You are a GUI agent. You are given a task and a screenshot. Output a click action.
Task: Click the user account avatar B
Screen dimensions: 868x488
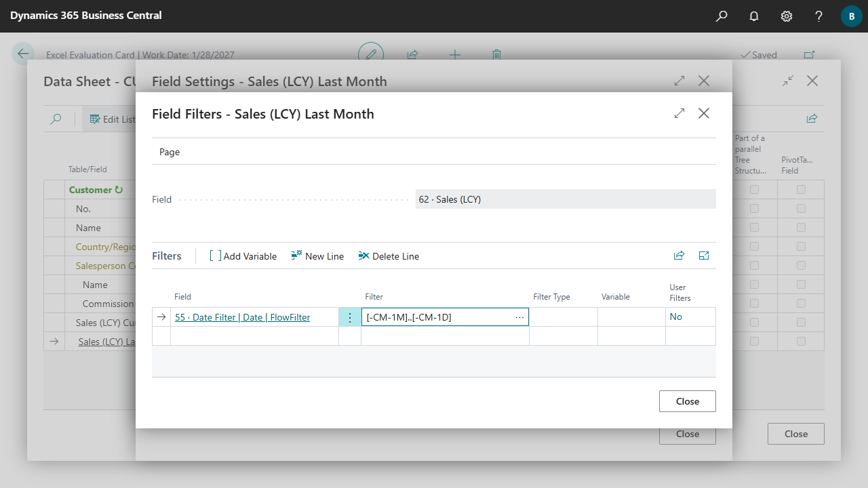[x=851, y=16]
